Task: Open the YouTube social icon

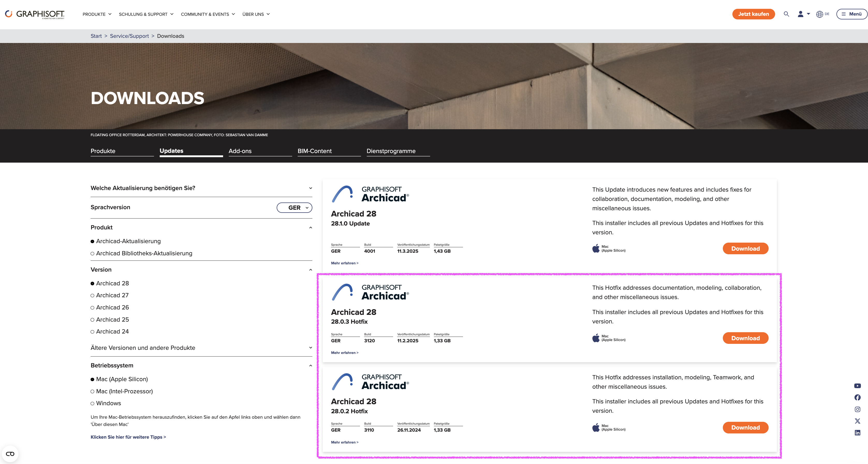Action: (x=858, y=386)
